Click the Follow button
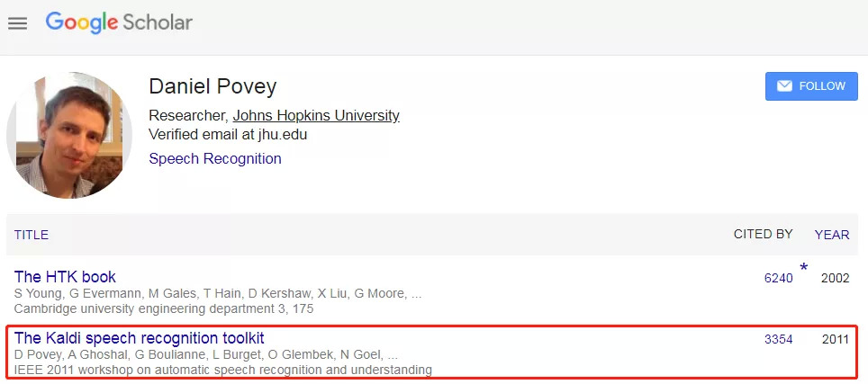Viewport: 868px width, 384px height. (811, 86)
